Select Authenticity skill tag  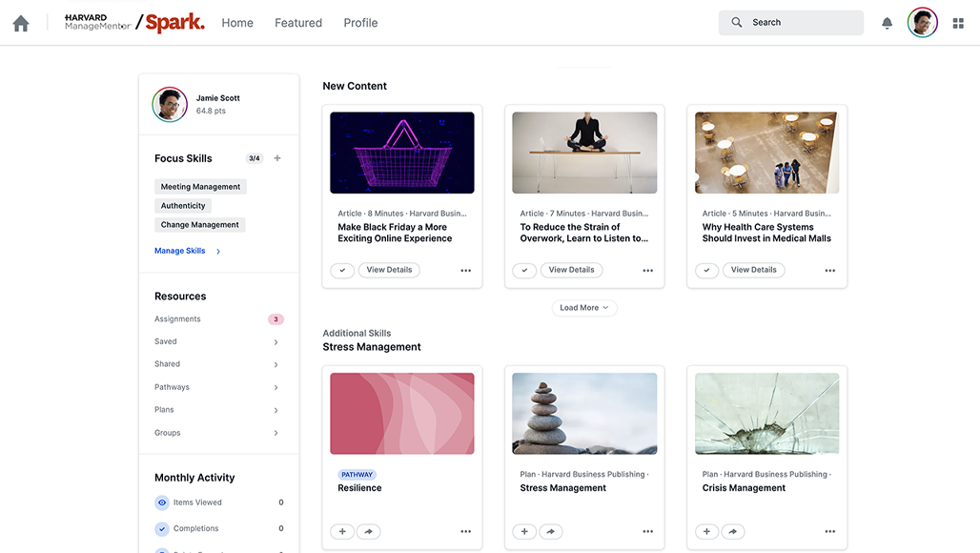183,206
